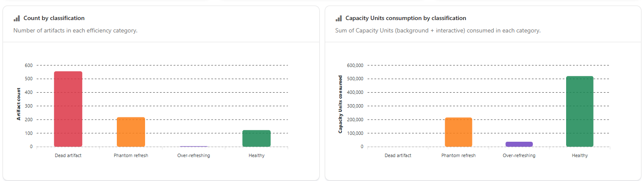The width and height of the screenshot is (644, 181).
Task: Click the 'Artifact count' axis label
Action: pyautogui.click(x=19, y=104)
